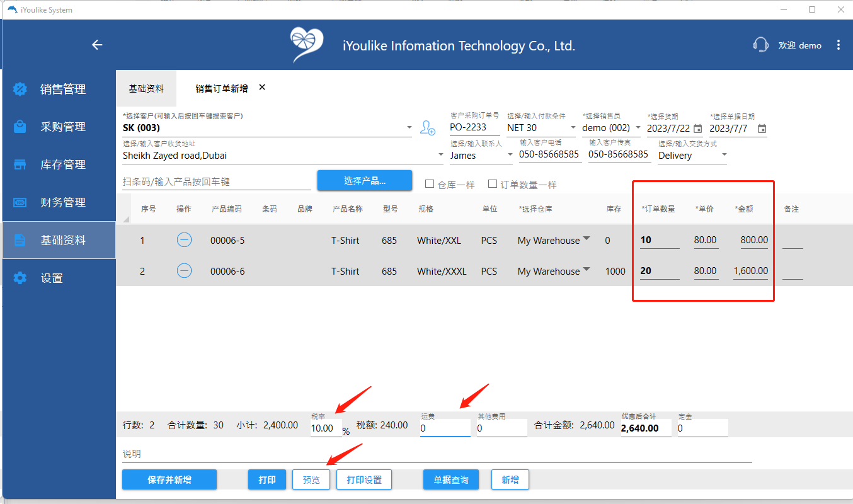Open calendar for document date 2023/7/7

[762, 129]
